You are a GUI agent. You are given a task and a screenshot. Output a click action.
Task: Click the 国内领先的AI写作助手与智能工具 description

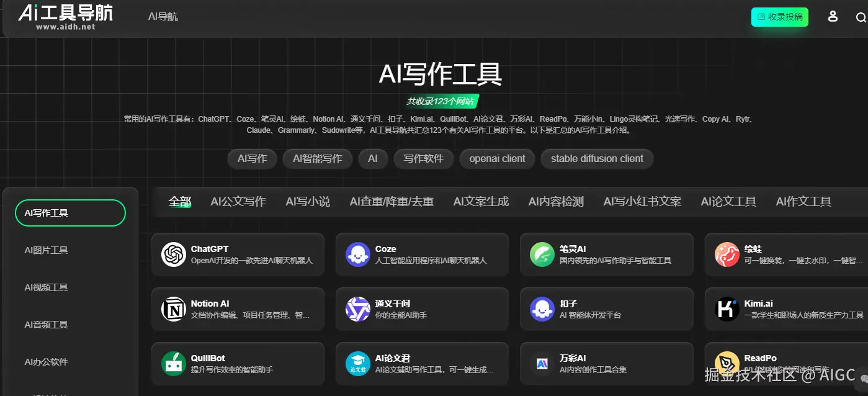pyautogui.click(x=615, y=261)
